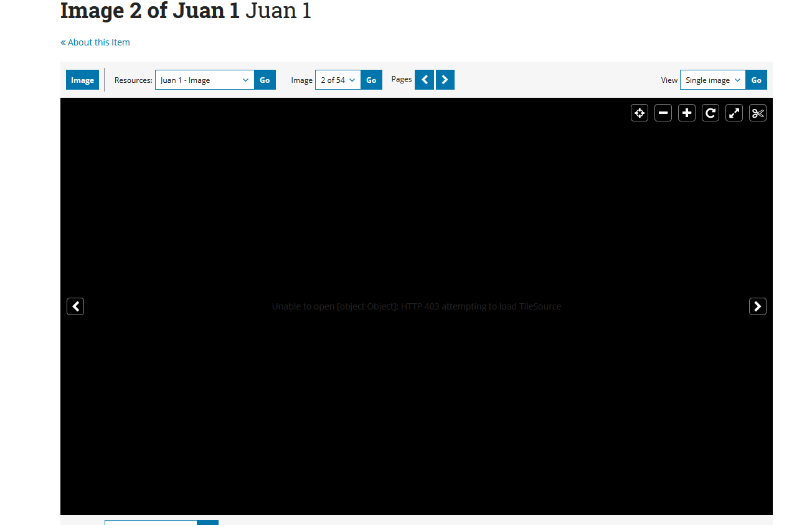Click the partially visible field below the viewer
812x525 pixels.
pyautogui.click(x=151, y=522)
